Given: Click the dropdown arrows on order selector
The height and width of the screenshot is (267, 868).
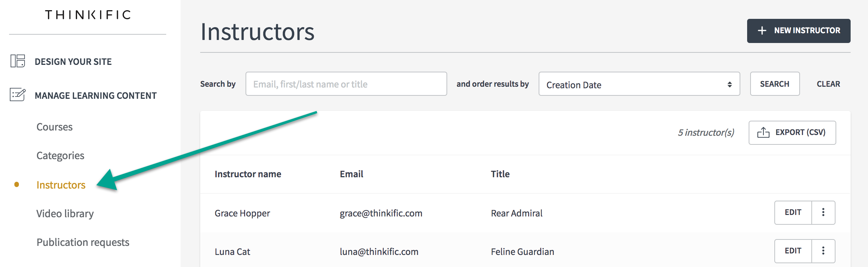Looking at the screenshot, I should [x=730, y=84].
